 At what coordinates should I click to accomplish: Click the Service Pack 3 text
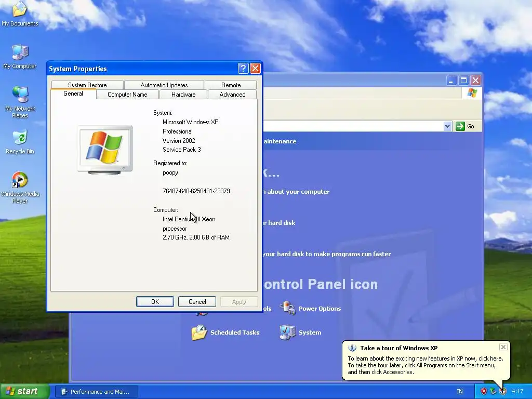[x=181, y=150]
